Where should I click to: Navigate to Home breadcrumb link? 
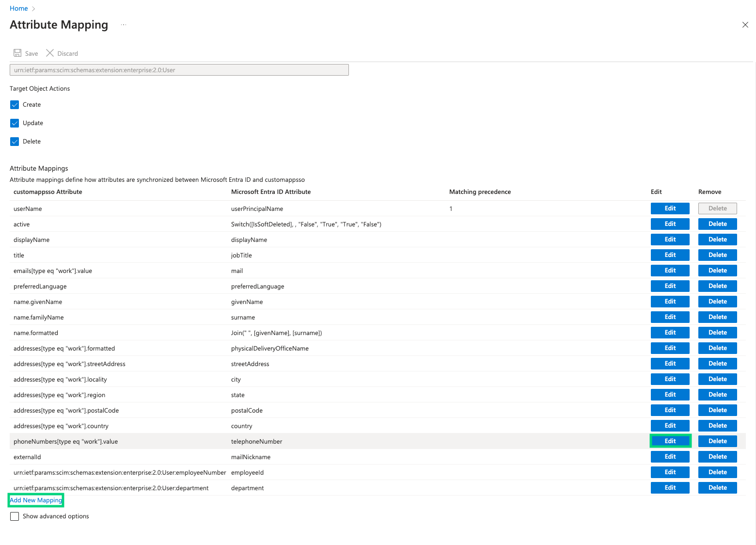pos(18,8)
